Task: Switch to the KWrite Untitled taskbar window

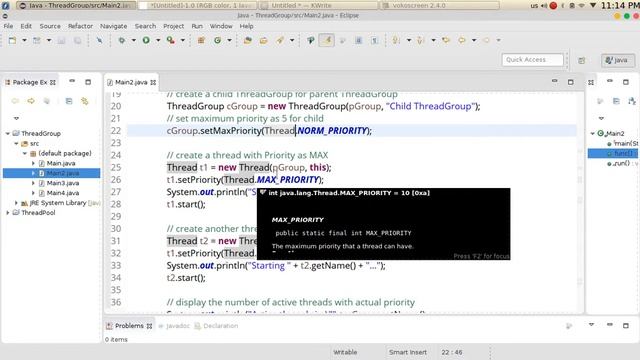Action: [x=318, y=5]
